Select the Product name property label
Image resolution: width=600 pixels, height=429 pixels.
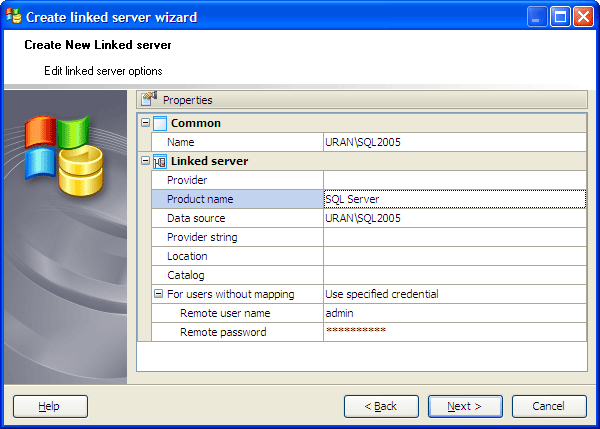pos(200,199)
